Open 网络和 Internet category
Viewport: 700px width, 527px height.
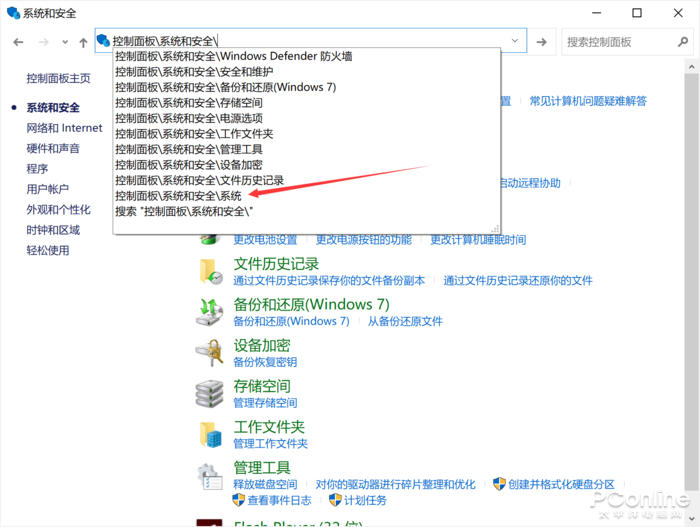click(x=64, y=128)
